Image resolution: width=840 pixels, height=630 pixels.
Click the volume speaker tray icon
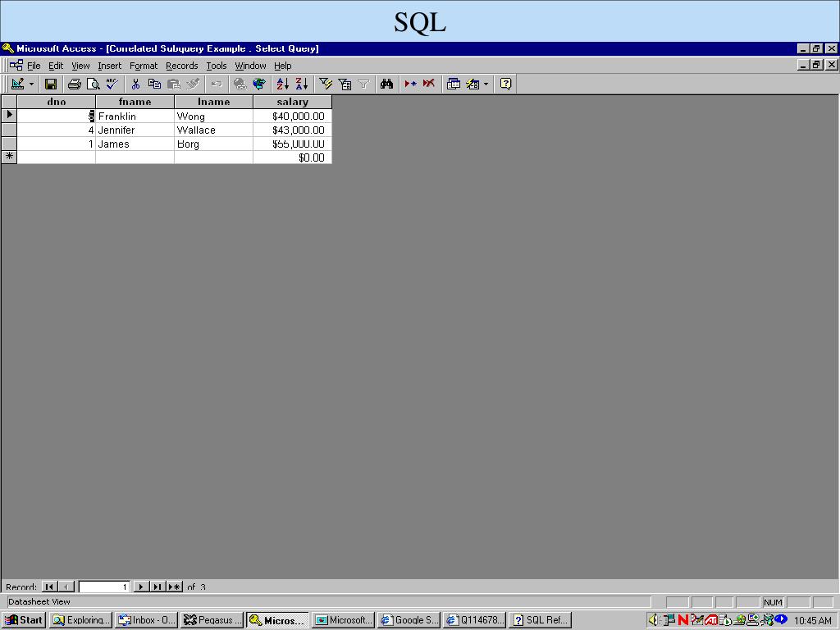click(654, 620)
